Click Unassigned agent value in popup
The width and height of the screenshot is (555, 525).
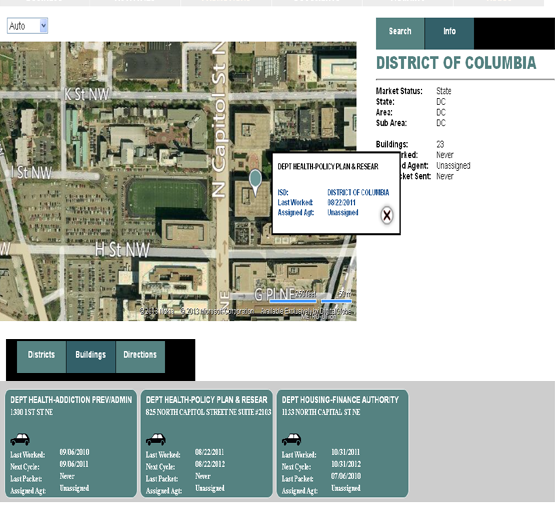tap(343, 212)
